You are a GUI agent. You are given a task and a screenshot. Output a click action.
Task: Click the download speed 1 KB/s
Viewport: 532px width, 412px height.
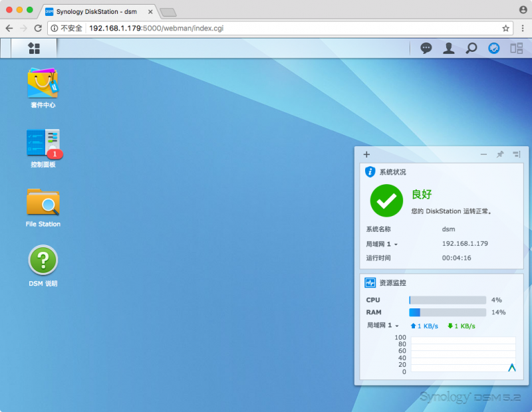(x=462, y=326)
